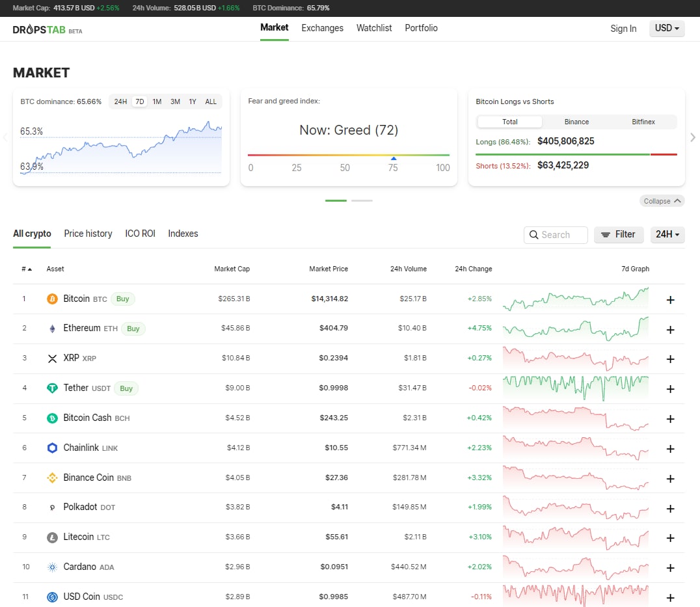Image resolution: width=700 pixels, height=607 pixels.
Task: Click the Polkadot logo icon
Action: tap(52, 507)
